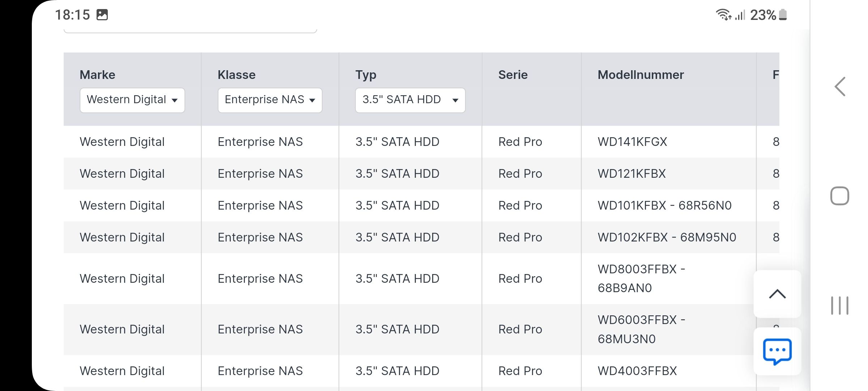
Task: Select model number WD6003FFBX - 68MU3N0
Action: click(641, 329)
